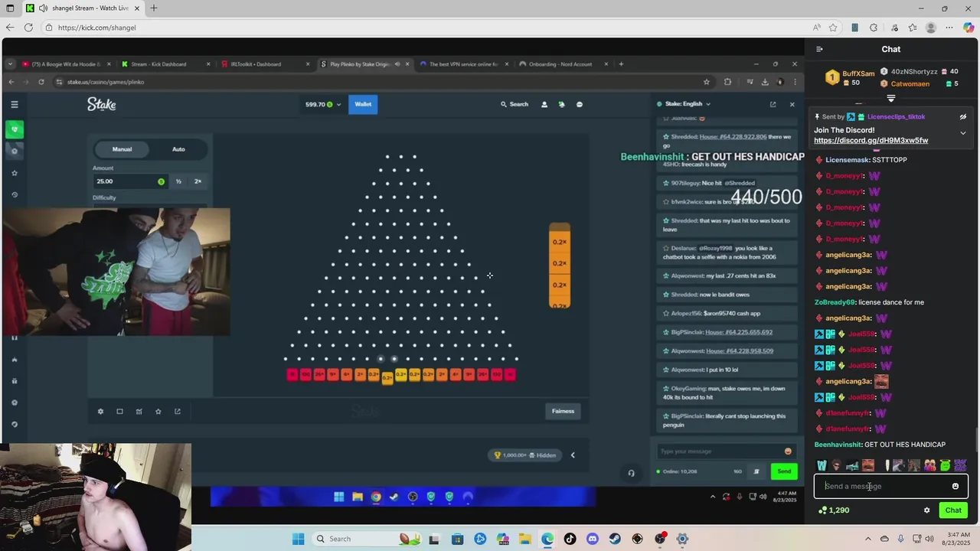
Task: Open a new browser tab
Action: pos(154,8)
